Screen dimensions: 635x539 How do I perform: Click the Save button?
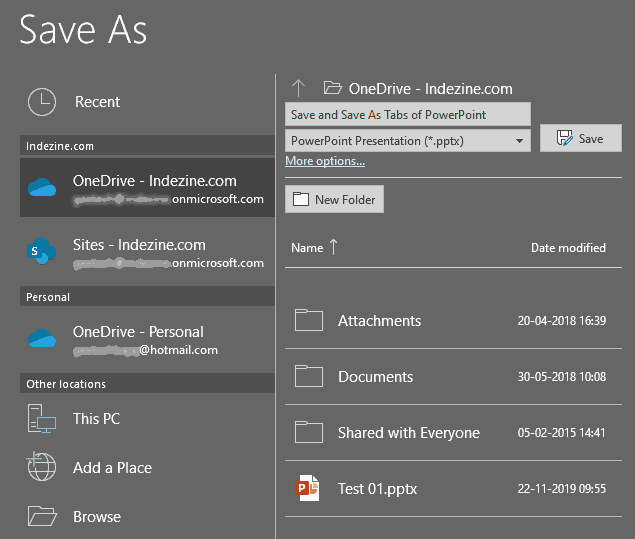(581, 138)
